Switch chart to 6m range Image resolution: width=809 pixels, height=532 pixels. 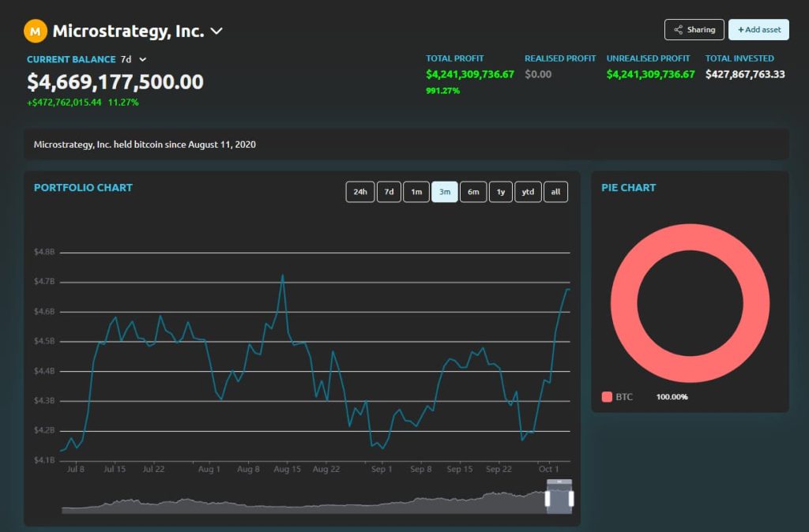coord(472,192)
